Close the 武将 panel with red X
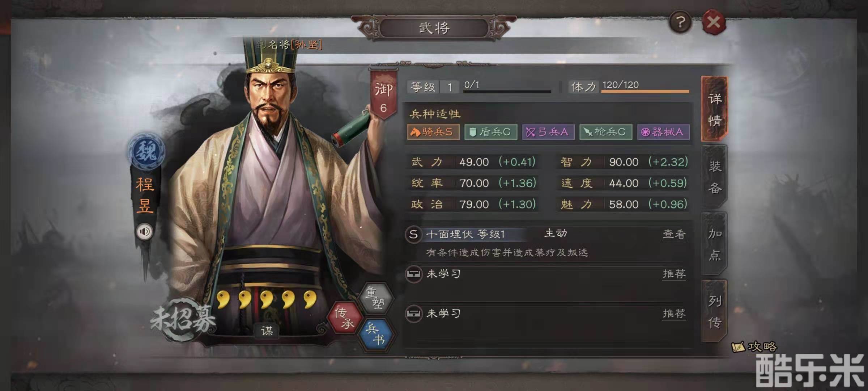Viewport: 868px width, 391px height. click(x=714, y=22)
